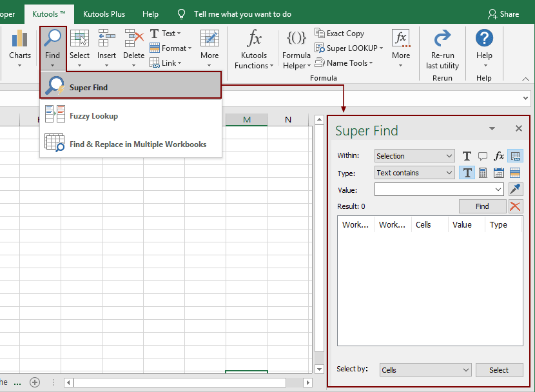Toggle find in comments icon
Image resolution: width=535 pixels, height=392 pixels.
click(482, 156)
